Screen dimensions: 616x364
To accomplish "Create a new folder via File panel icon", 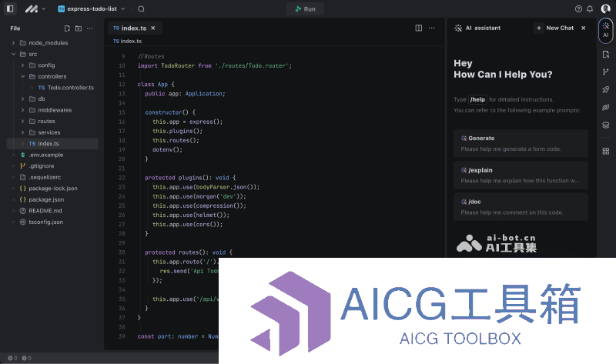I will tap(79, 28).
